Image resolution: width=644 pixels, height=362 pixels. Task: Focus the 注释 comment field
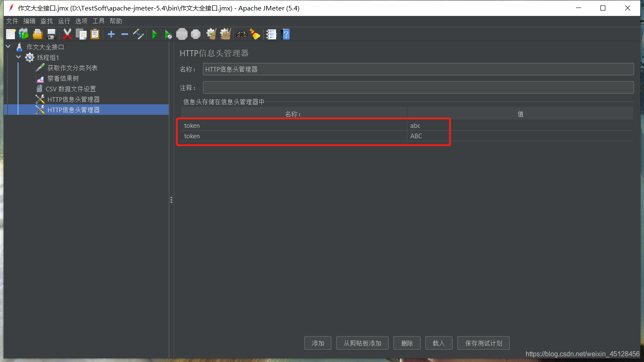pos(418,88)
